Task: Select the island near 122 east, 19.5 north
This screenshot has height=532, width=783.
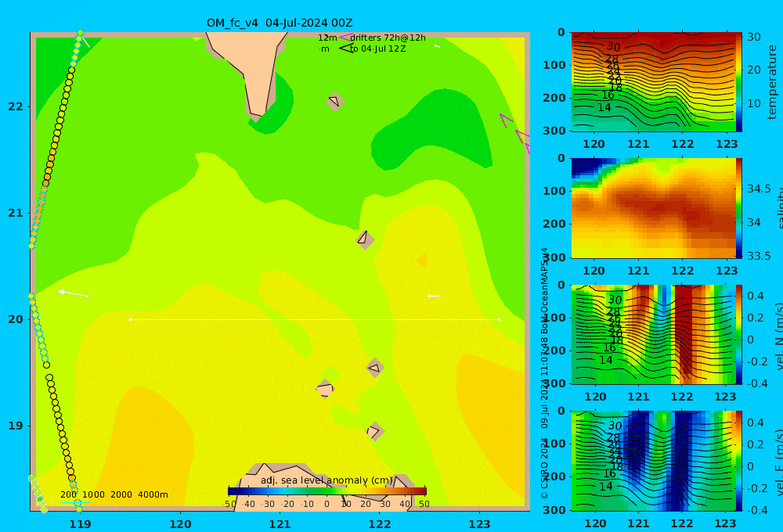Action: pos(375,368)
